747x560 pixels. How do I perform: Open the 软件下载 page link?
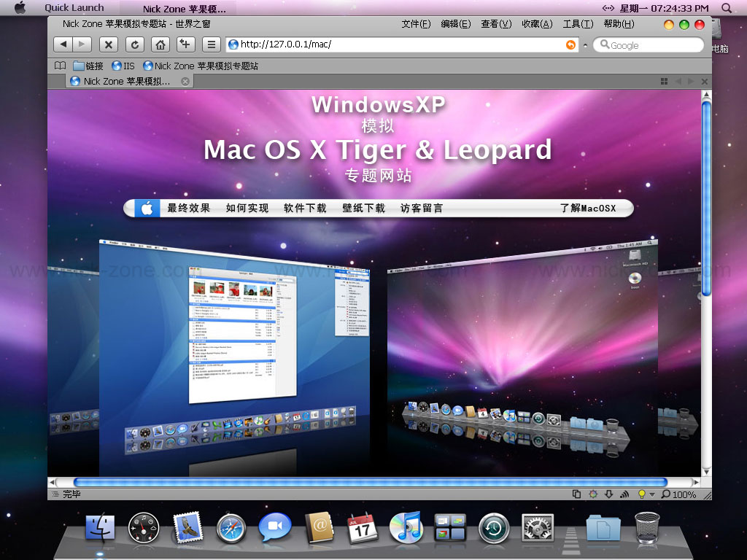tap(305, 208)
